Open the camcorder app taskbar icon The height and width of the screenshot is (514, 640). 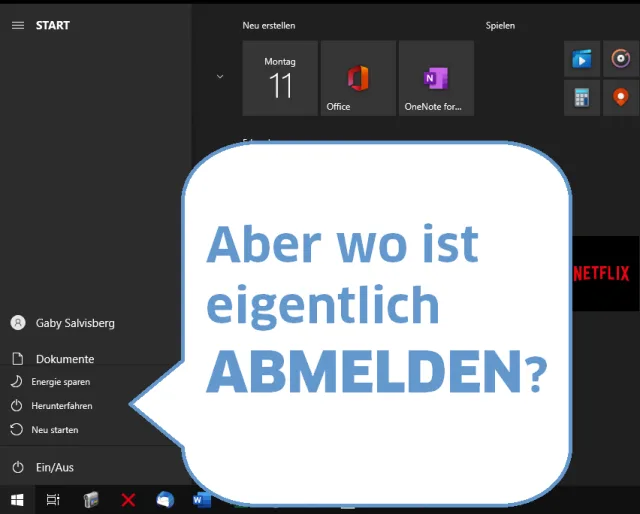coord(91,499)
